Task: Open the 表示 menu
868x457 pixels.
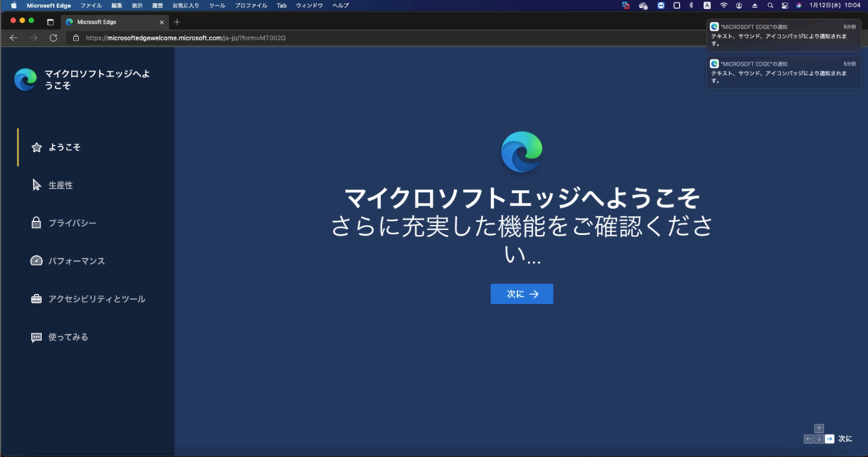Action: point(137,5)
